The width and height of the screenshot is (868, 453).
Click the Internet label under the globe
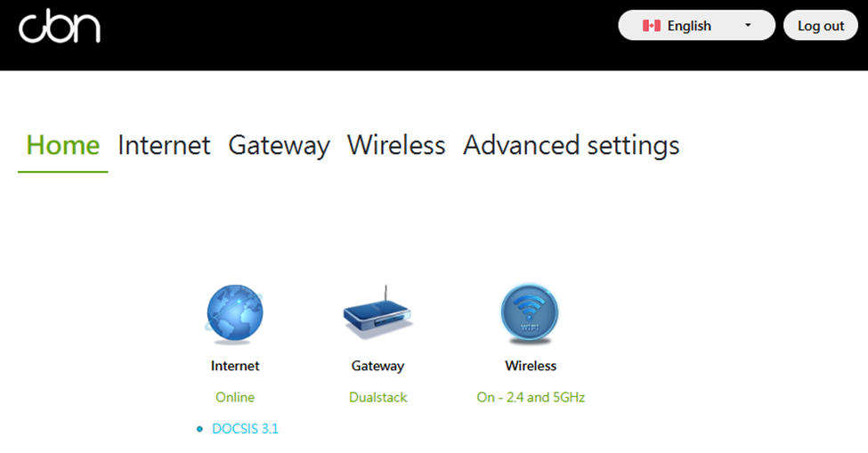(x=235, y=366)
